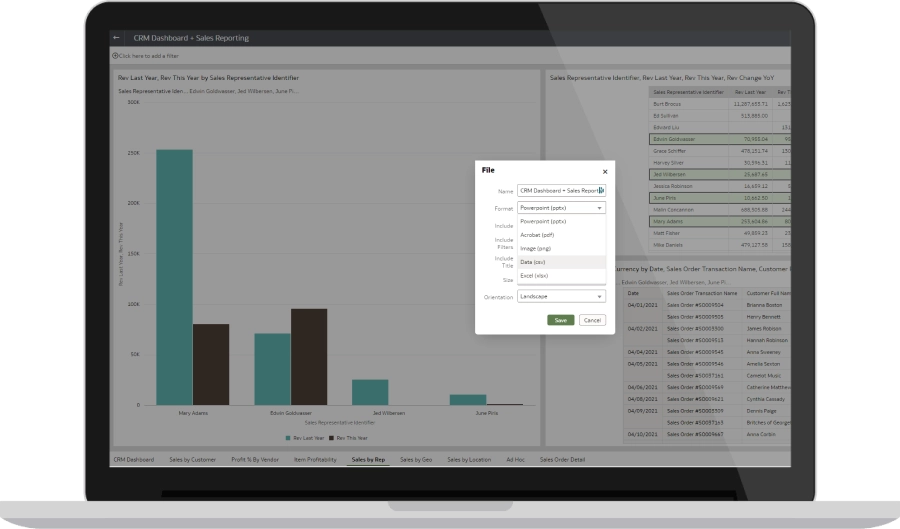
Task: Collapse the Format dropdown
Action: (600, 208)
